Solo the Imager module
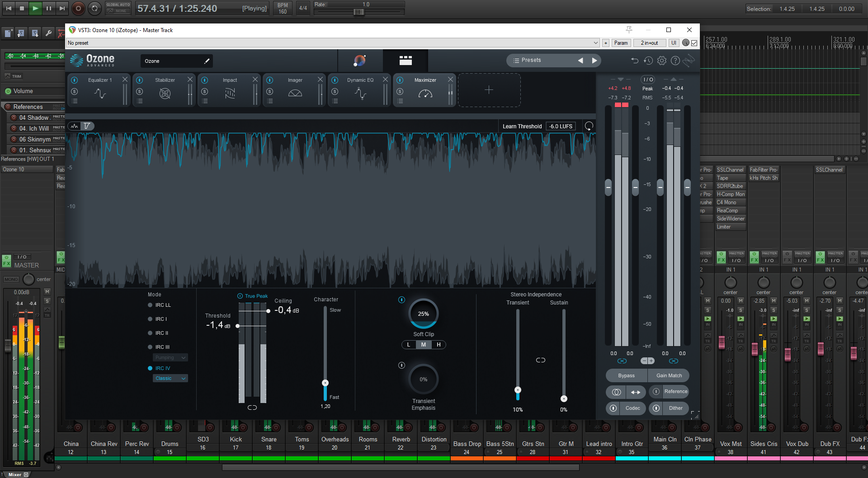Viewport: 868px width, 478px height. click(x=269, y=92)
